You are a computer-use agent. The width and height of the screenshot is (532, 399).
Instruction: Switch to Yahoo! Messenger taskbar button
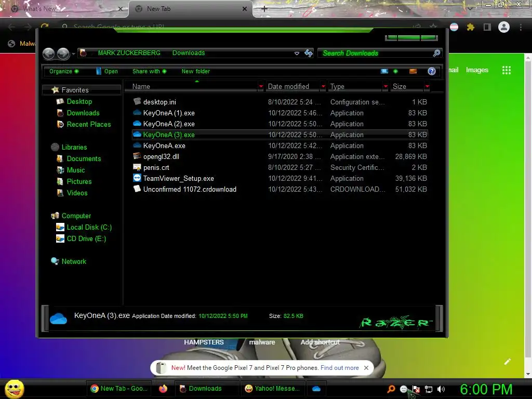click(x=272, y=389)
